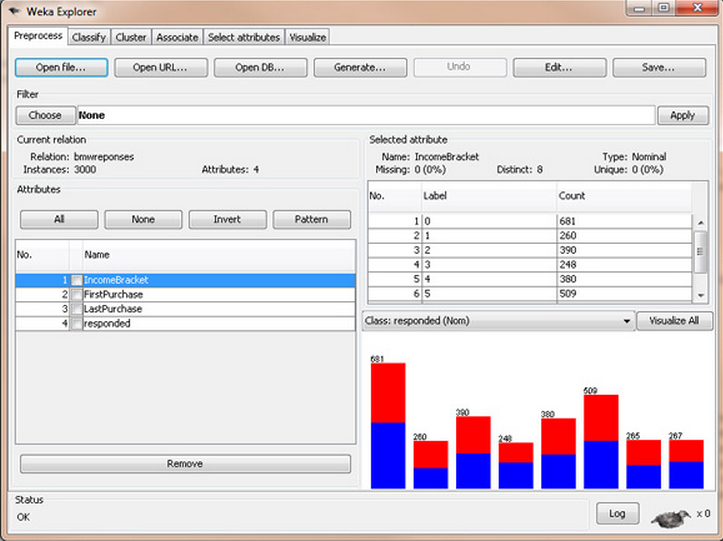Open the Class: responded dropdown

[x=500, y=321]
